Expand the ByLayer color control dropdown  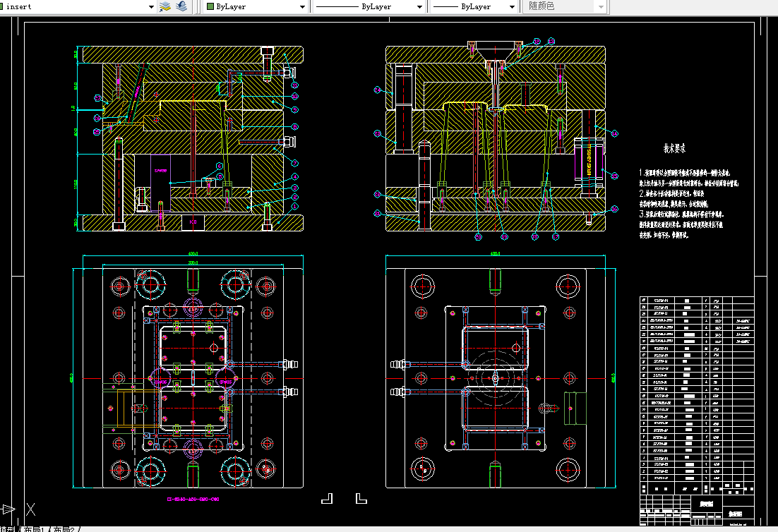click(256, 6)
